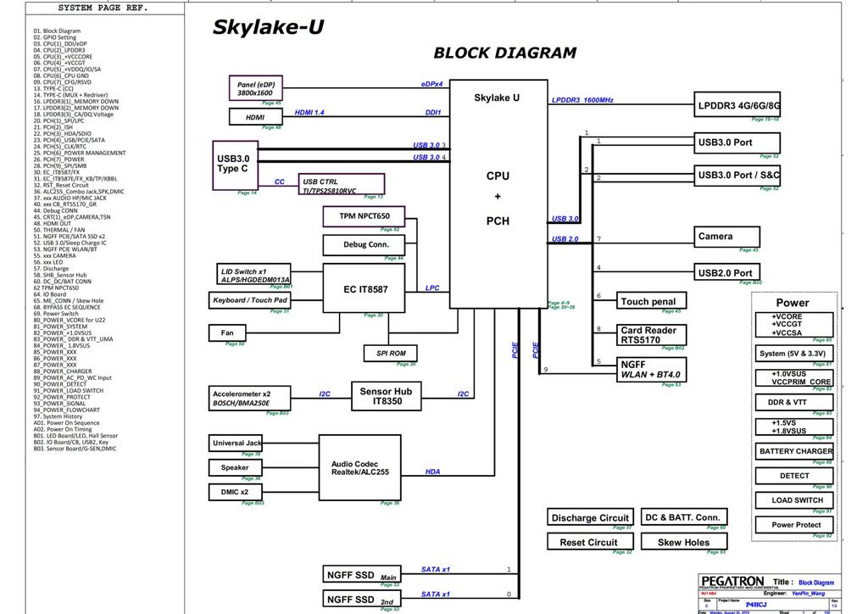Click '94_POWER_FLOWCHART' page entry
The width and height of the screenshot is (868, 614).
click(66, 410)
